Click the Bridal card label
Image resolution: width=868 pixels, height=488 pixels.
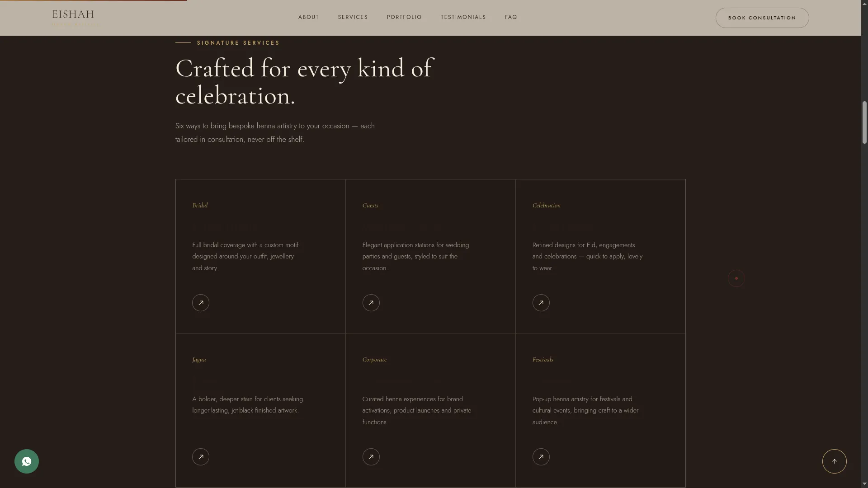tap(200, 206)
